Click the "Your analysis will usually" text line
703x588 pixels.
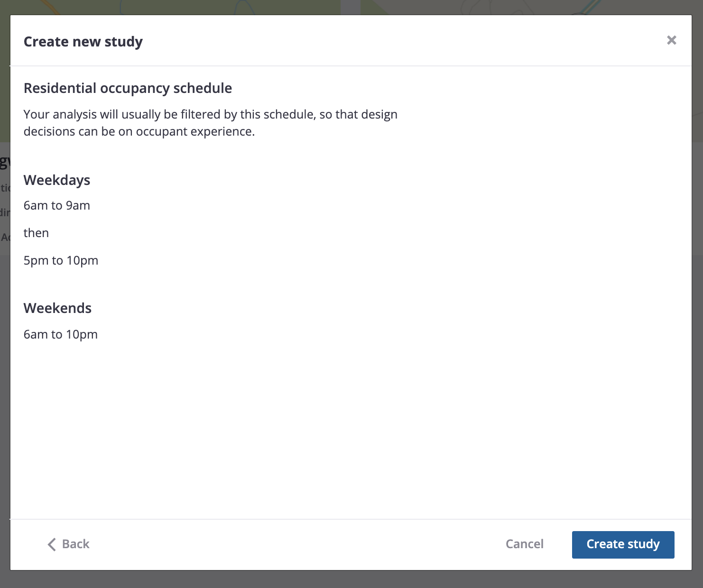click(x=210, y=114)
